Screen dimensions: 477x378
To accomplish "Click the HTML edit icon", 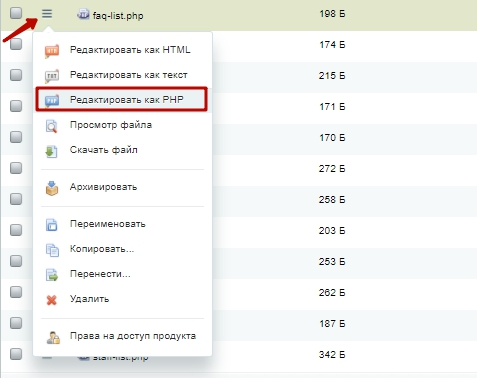I will 52,51.
